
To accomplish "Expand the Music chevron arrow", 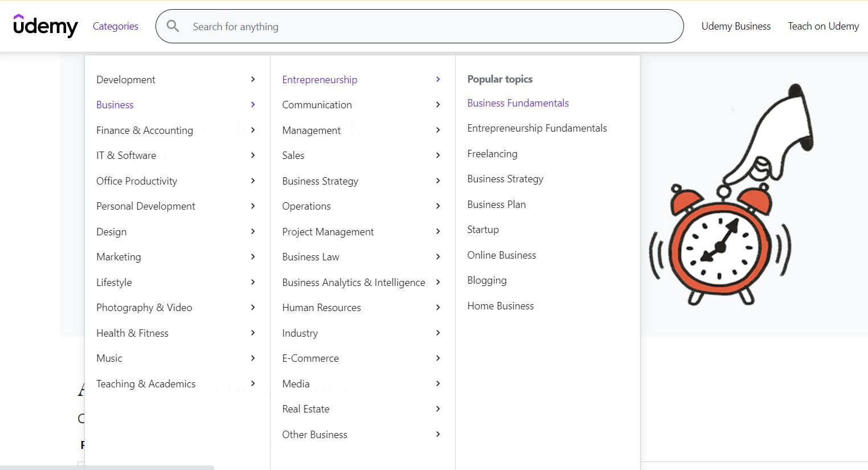I will (x=253, y=358).
